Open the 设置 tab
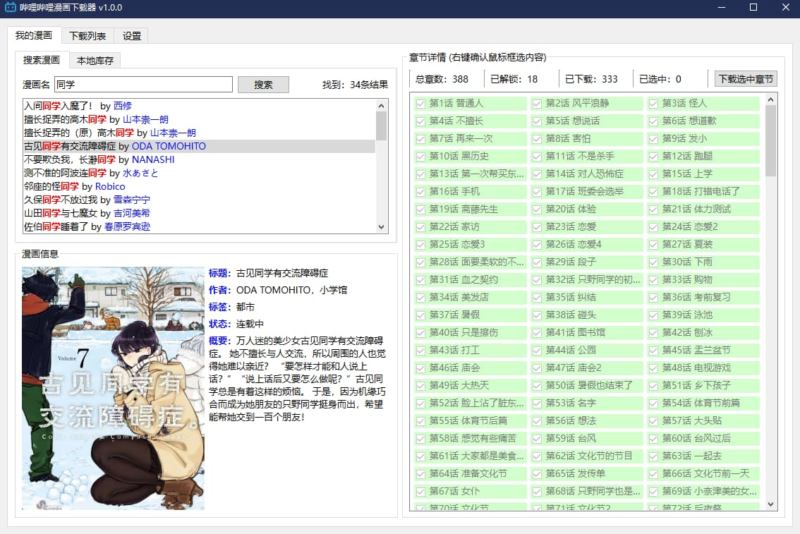Viewport: 800px width, 534px height. [x=133, y=36]
